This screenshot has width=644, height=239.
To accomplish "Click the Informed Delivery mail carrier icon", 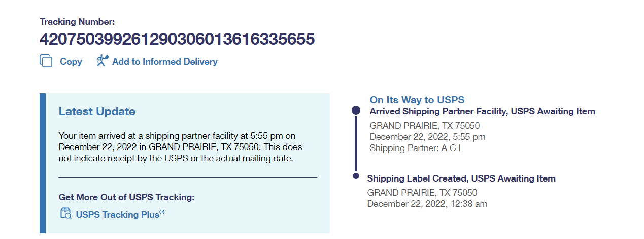I will pos(103,61).
